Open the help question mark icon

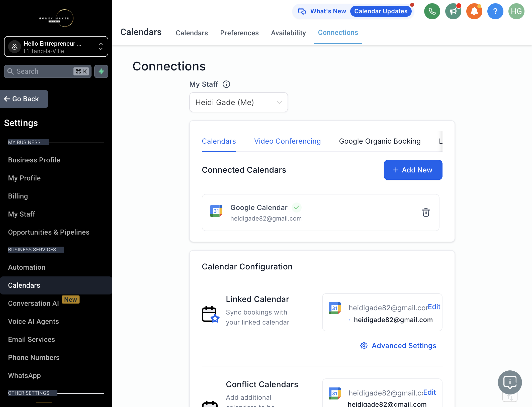(x=495, y=11)
